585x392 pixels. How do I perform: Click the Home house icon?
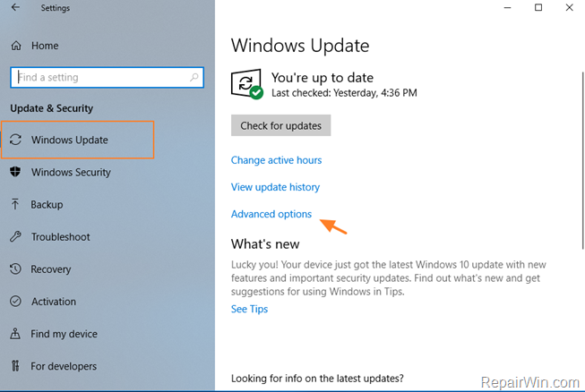click(x=16, y=46)
